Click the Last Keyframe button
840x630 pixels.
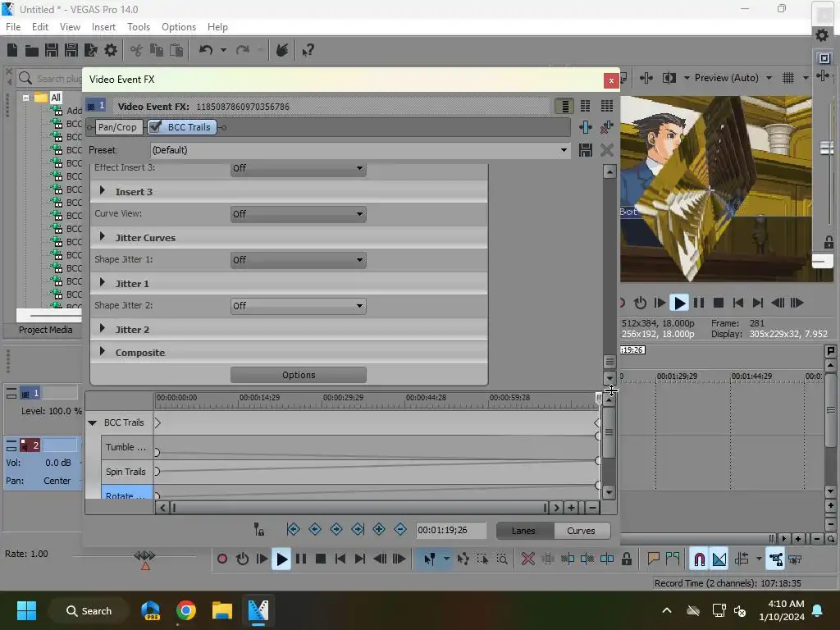click(358, 530)
